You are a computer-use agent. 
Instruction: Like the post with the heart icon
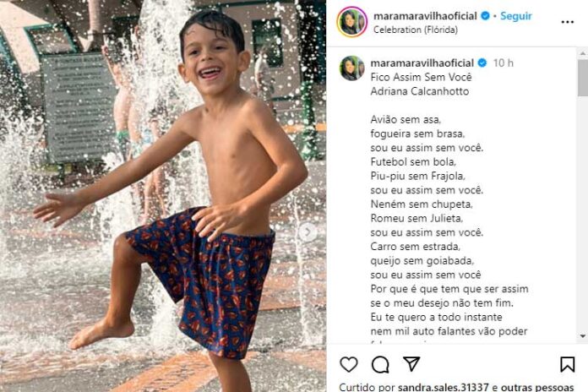(x=349, y=364)
